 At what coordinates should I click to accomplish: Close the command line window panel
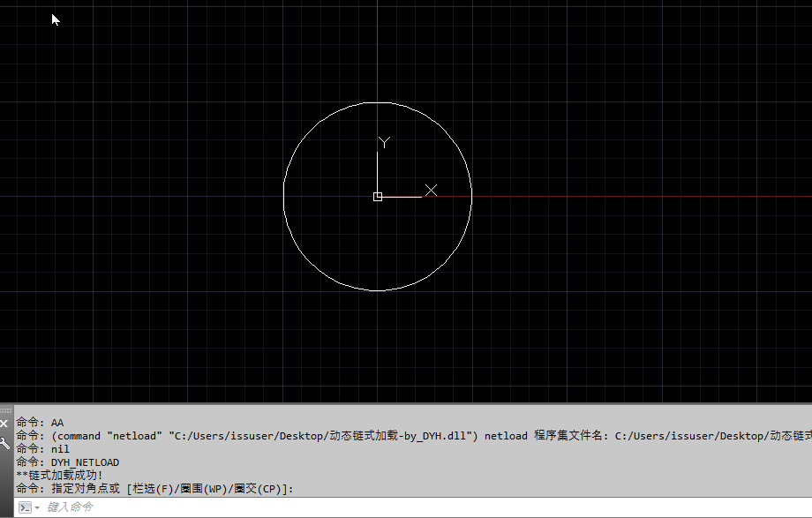tap(4, 424)
